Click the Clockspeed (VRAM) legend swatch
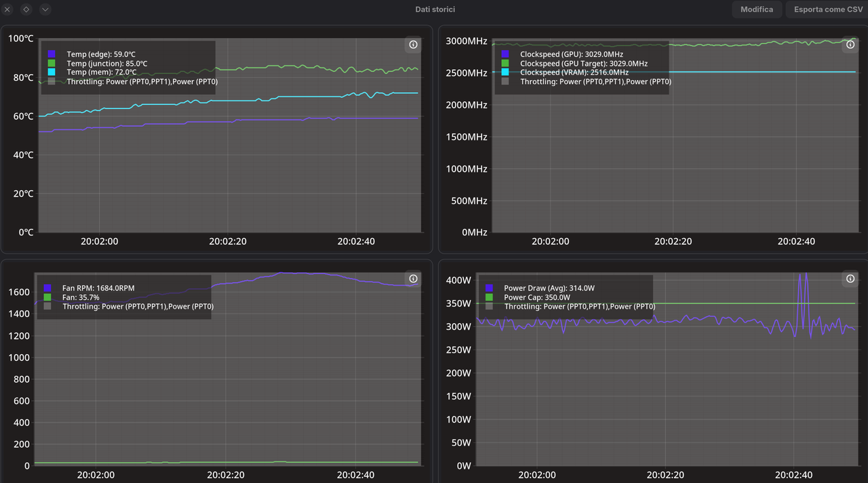This screenshot has width=868, height=483. pos(505,72)
